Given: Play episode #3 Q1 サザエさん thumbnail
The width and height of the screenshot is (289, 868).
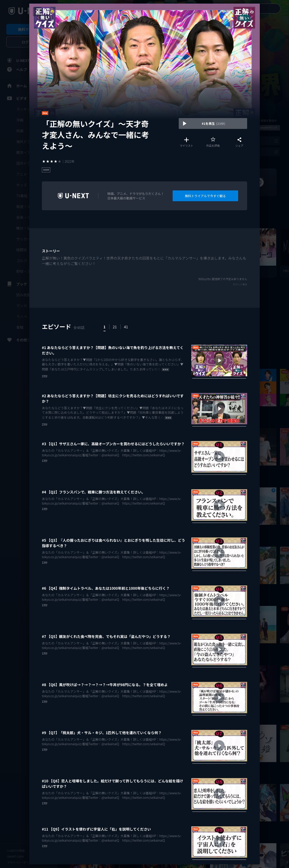Looking at the screenshot, I should (x=219, y=457).
